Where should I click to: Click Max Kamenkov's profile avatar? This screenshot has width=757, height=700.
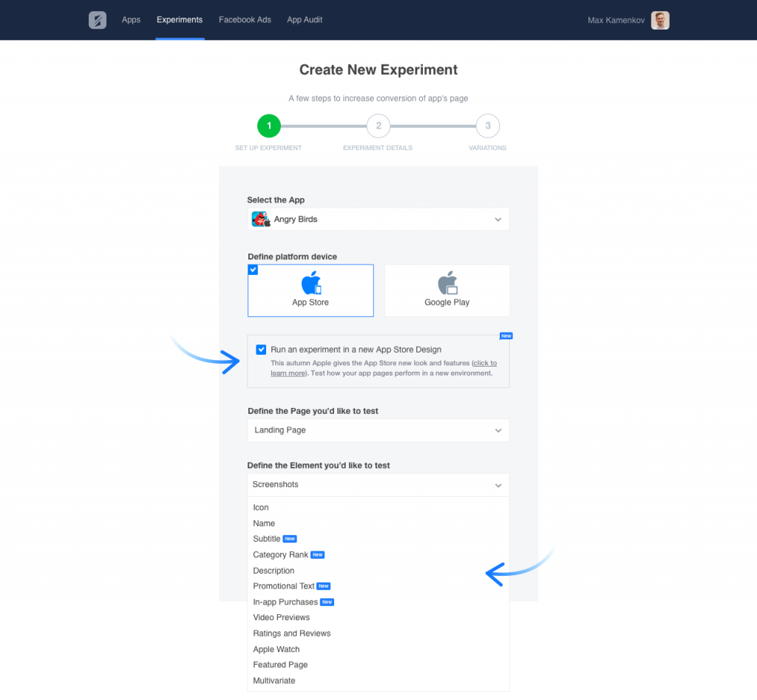(659, 20)
